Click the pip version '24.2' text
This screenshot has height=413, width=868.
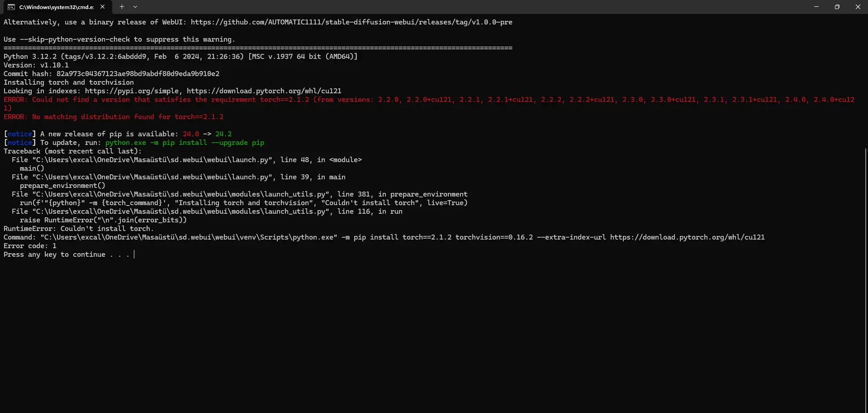click(223, 134)
